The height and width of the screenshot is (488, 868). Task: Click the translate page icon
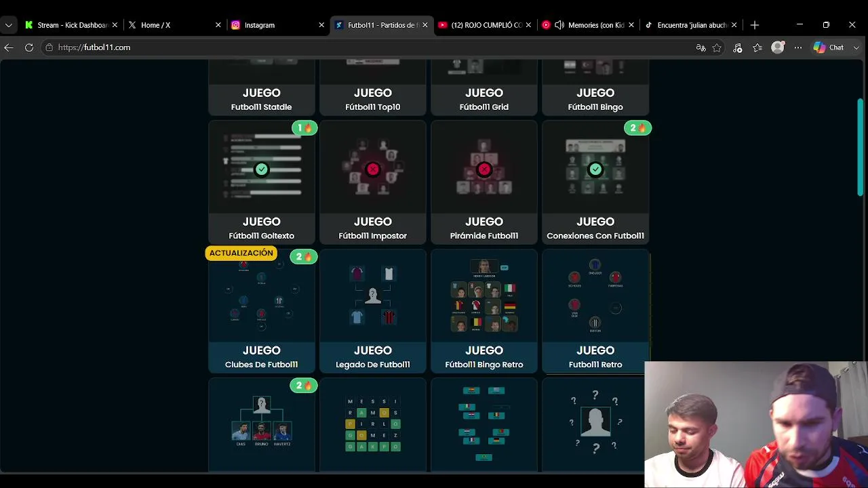coord(701,47)
